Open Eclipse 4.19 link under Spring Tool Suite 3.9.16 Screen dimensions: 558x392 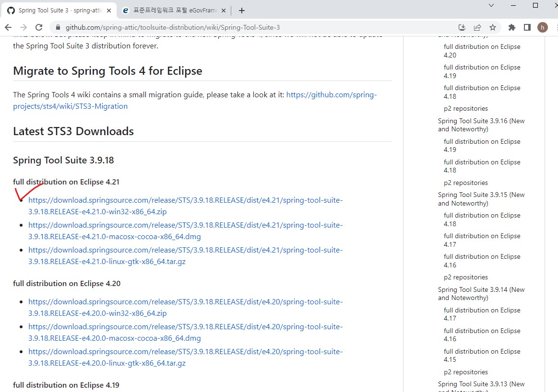[x=482, y=145]
